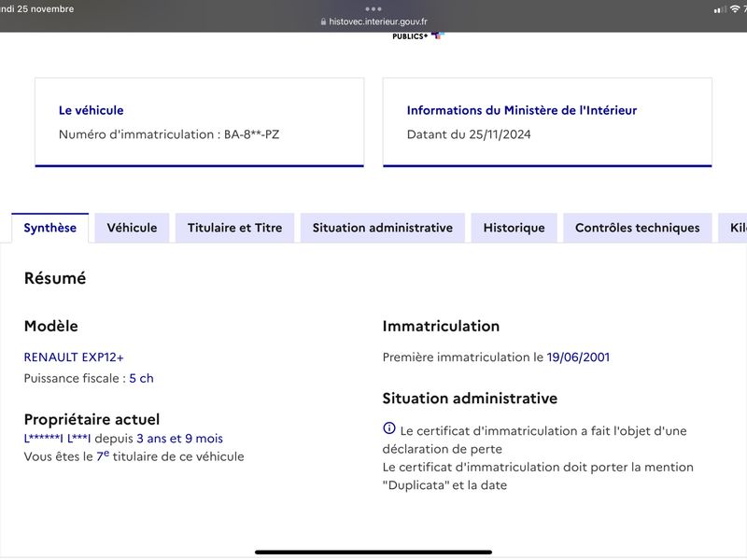Screen dimensions: 747x560
Task: Open the Véhicule tab
Action: [x=132, y=228]
